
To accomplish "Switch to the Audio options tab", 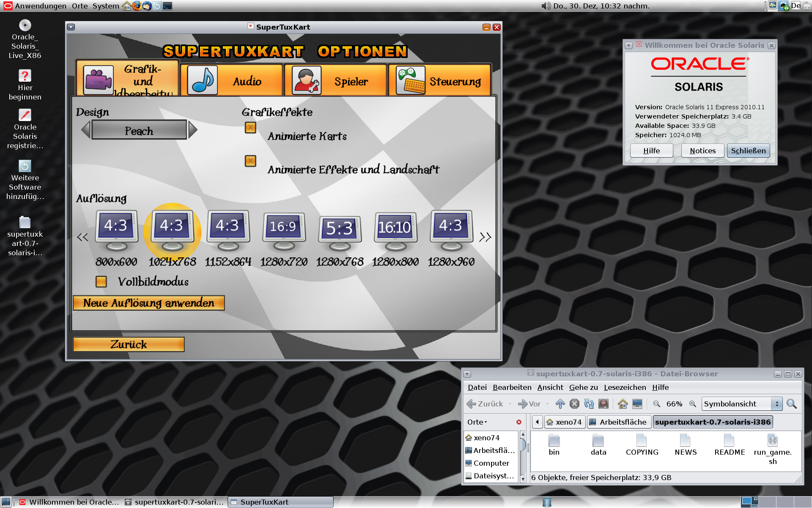I will click(231, 80).
